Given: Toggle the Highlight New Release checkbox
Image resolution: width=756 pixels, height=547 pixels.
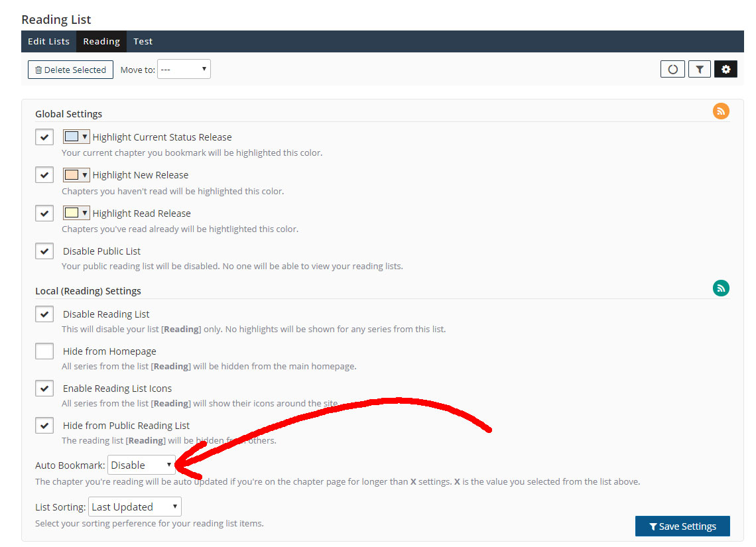Looking at the screenshot, I should click(x=44, y=175).
